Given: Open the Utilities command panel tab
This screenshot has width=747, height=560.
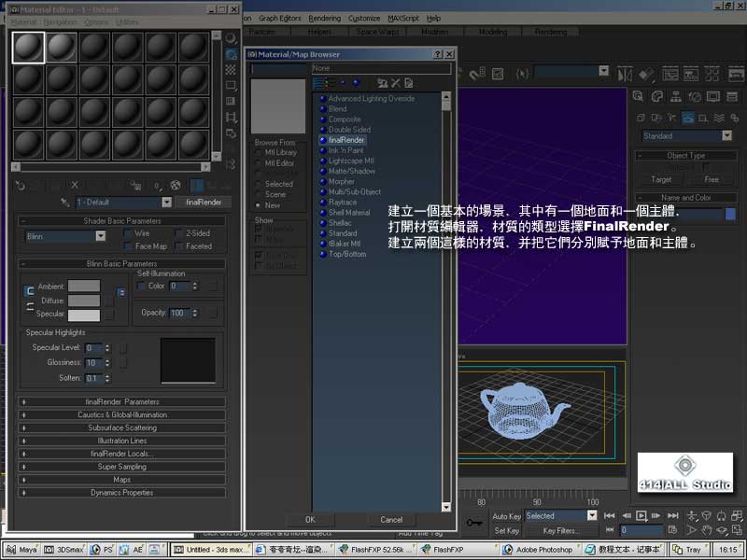Looking at the screenshot, I should point(732,97).
